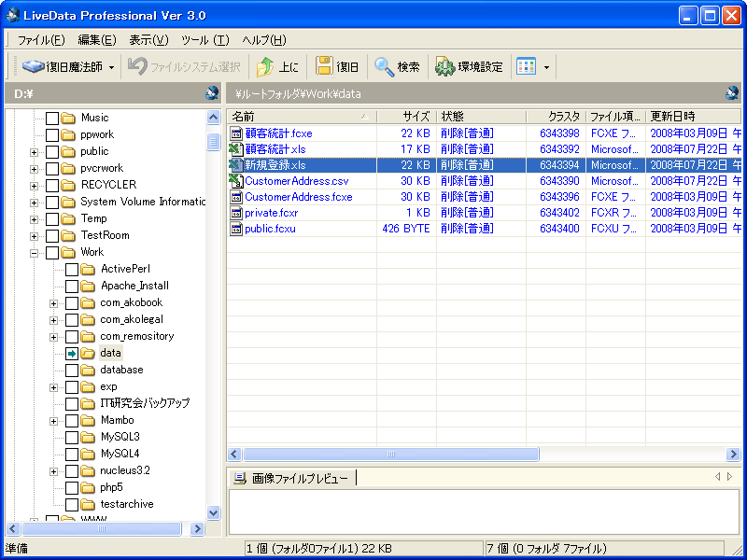Image resolution: width=747 pixels, height=560 pixels.
Task: Click the 復旧 save disk icon
Action: 324,66
